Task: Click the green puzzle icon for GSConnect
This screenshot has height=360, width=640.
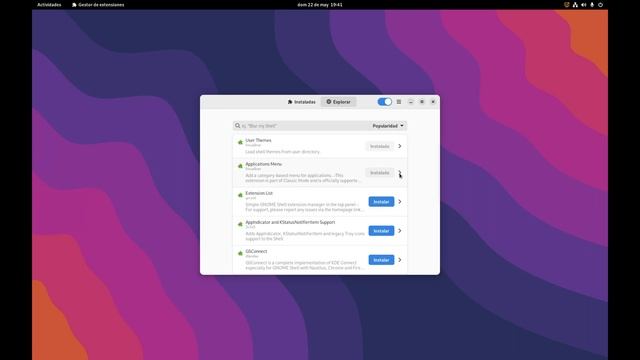Action: click(240, 253)
